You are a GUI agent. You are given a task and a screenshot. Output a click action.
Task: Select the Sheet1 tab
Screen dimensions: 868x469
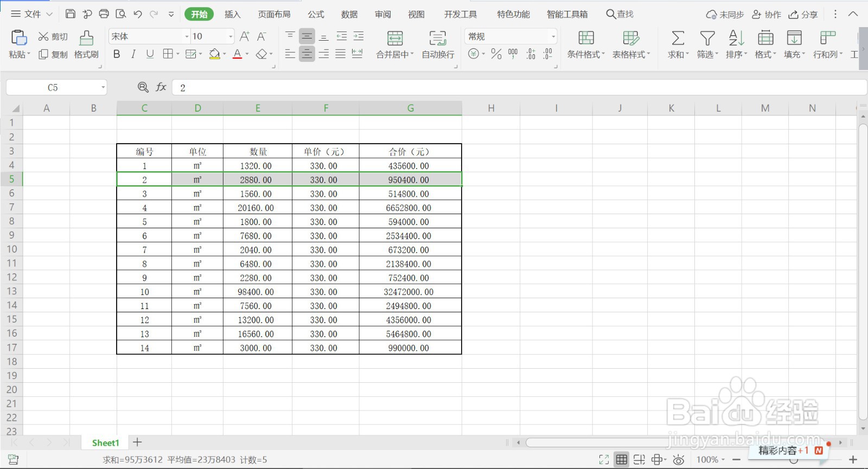pos(105,443)
